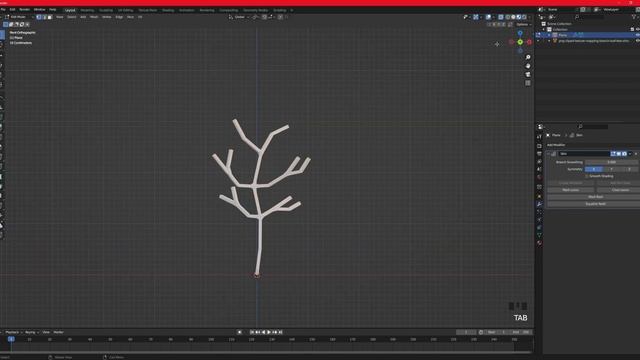640x360 pixels.
Task: Open the Window menu
Action: (40, 9)
